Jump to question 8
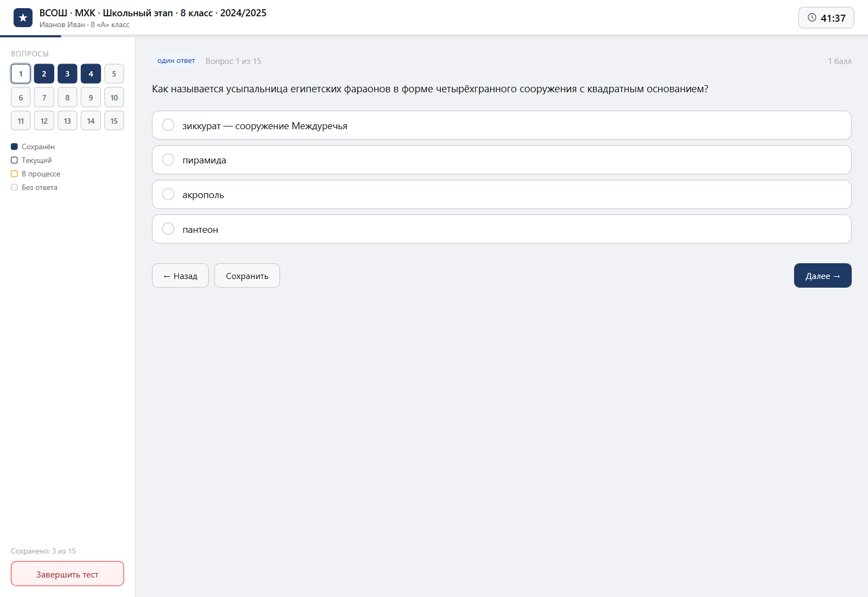The width and height of the screenshot is (868, 597). pyautogui.click(x=67, y=98)
